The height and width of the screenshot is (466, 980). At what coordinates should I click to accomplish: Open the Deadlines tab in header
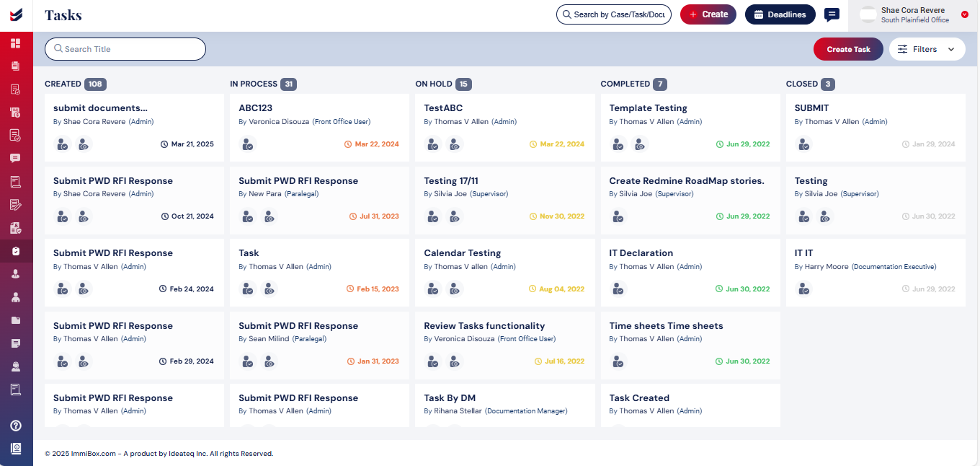780,14
